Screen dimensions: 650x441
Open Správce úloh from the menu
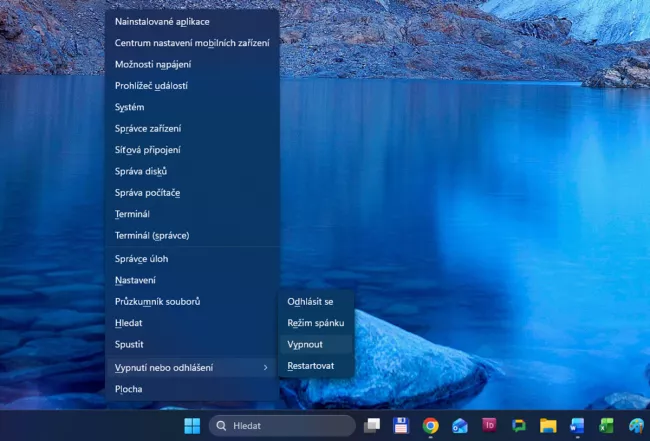[141, 258]
